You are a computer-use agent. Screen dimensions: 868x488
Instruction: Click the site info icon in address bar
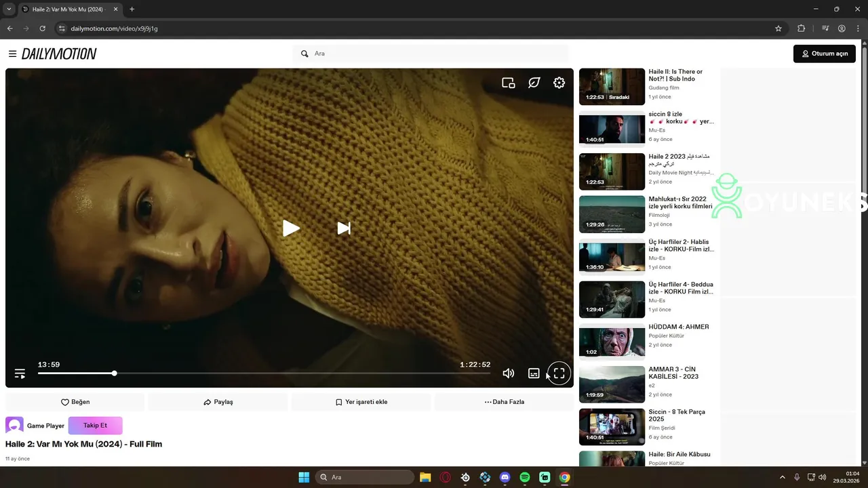coord(61,28)
